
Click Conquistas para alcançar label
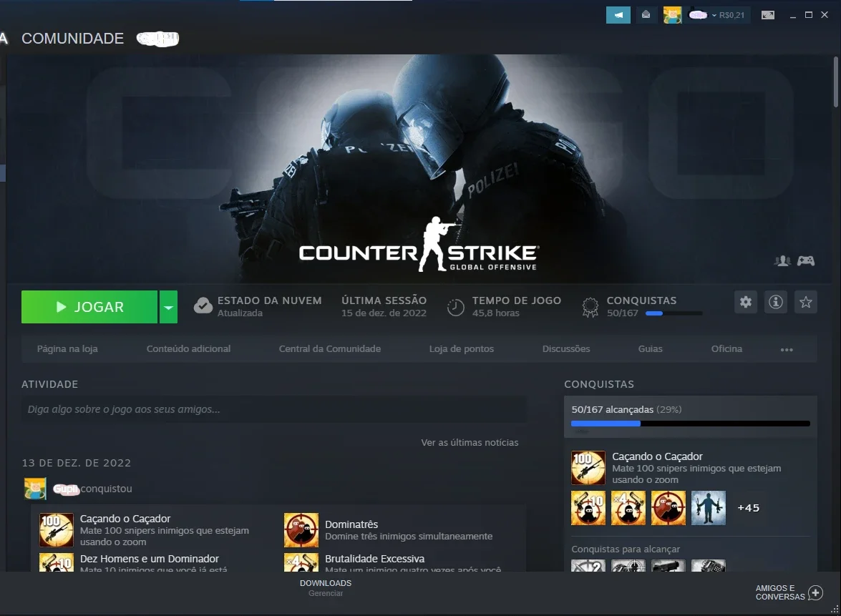(x=626, y=549)
